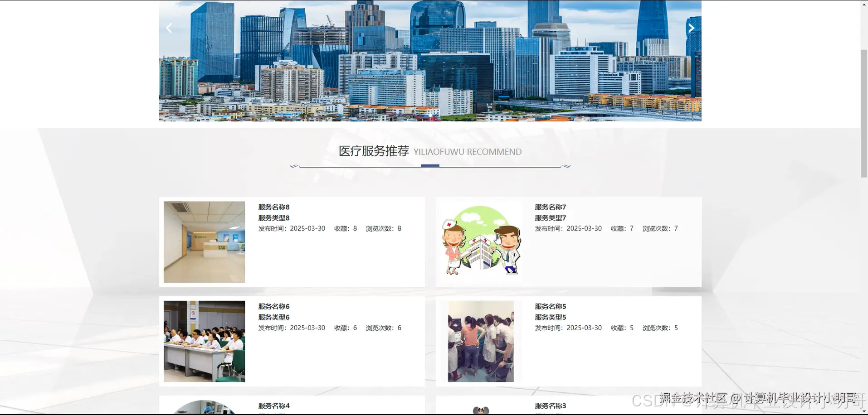This screenshot has width=868, height=415.
Task: Click the classroom photo for 服务名称6
Action: click(x=204, y=341)
